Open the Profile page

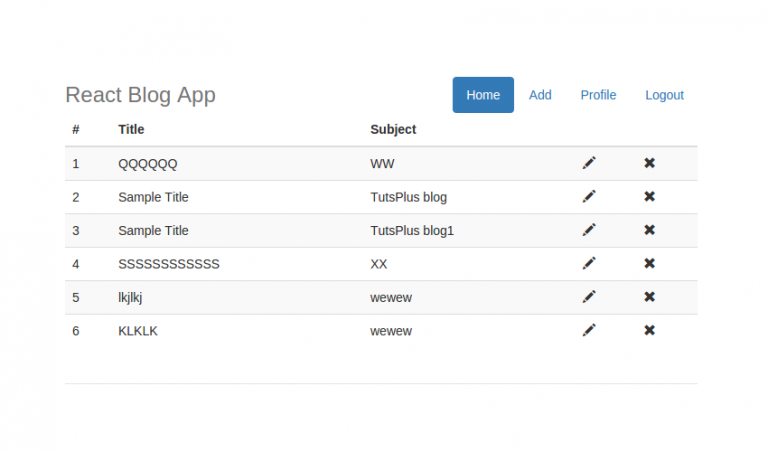tap(598, 95)
